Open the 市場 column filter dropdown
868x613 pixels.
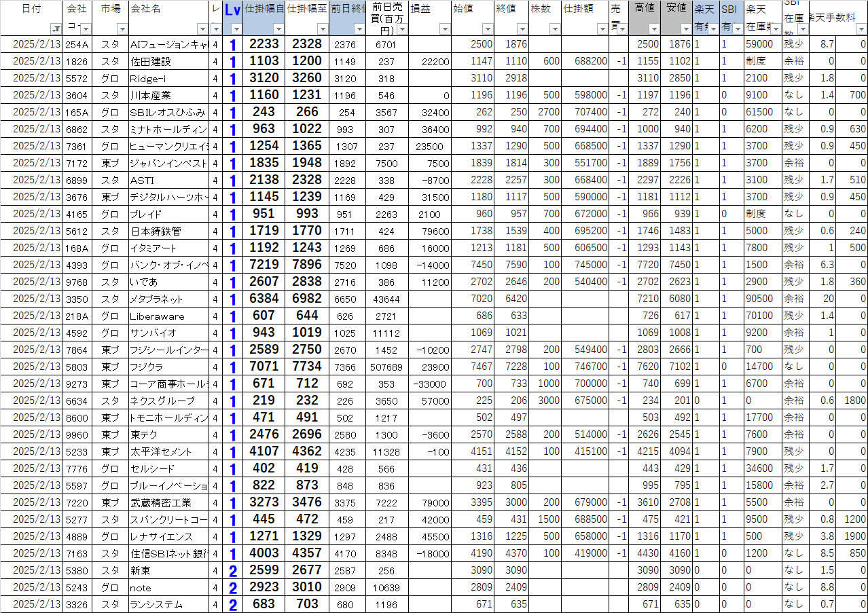coord(122,29)
